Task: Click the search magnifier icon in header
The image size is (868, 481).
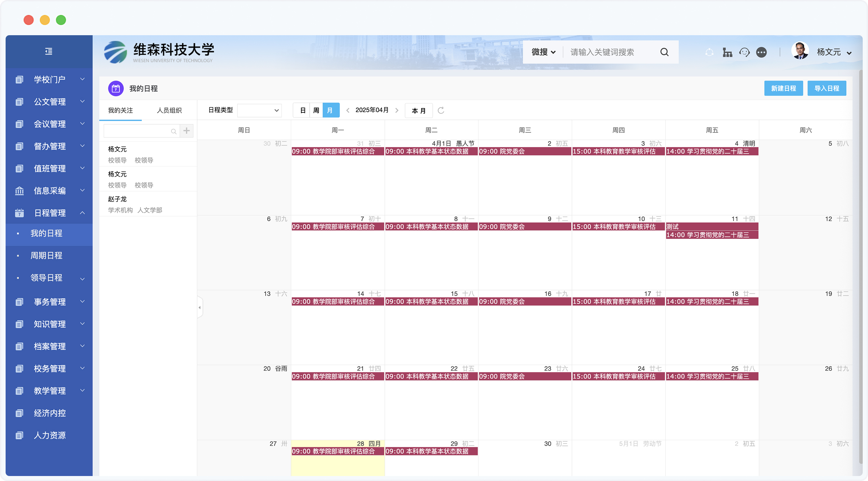Action: [x=664, y=52]
